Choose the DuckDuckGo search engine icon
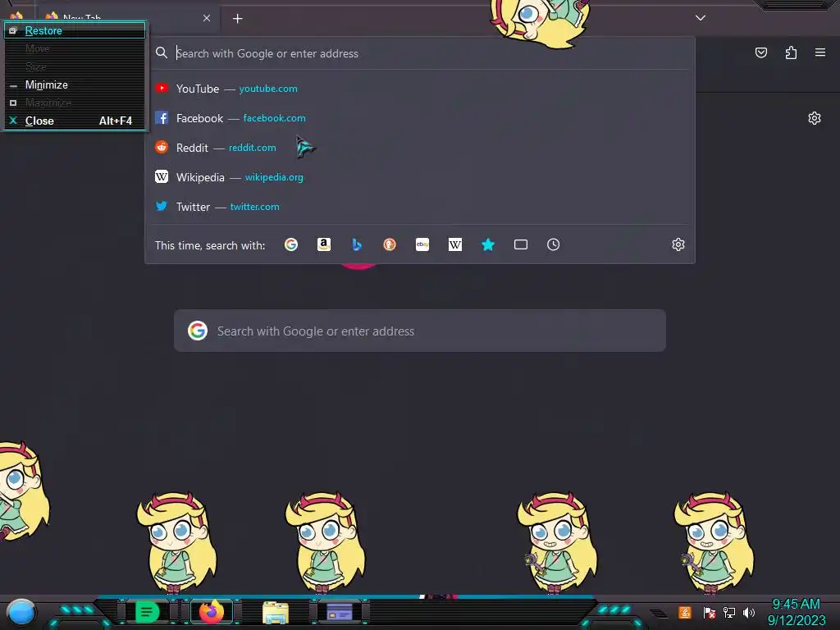 point(390,244)
